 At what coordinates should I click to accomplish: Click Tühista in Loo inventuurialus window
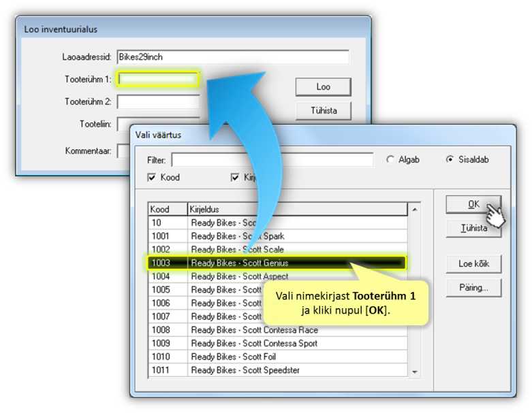point(324,111)
